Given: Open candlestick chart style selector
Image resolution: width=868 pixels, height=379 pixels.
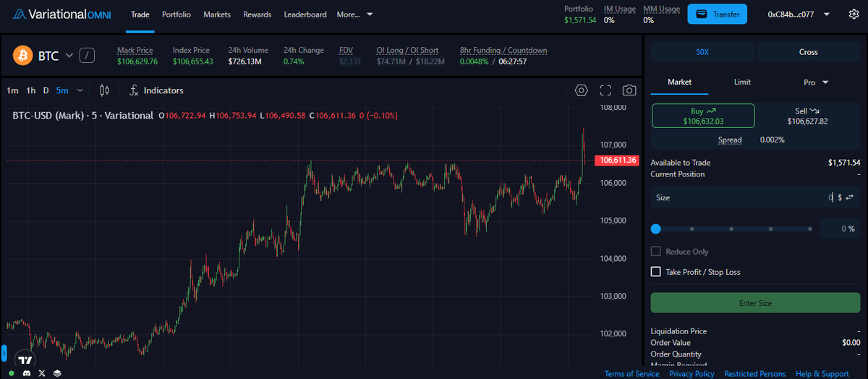Looking at the screenshot, I should click(104, 90).
